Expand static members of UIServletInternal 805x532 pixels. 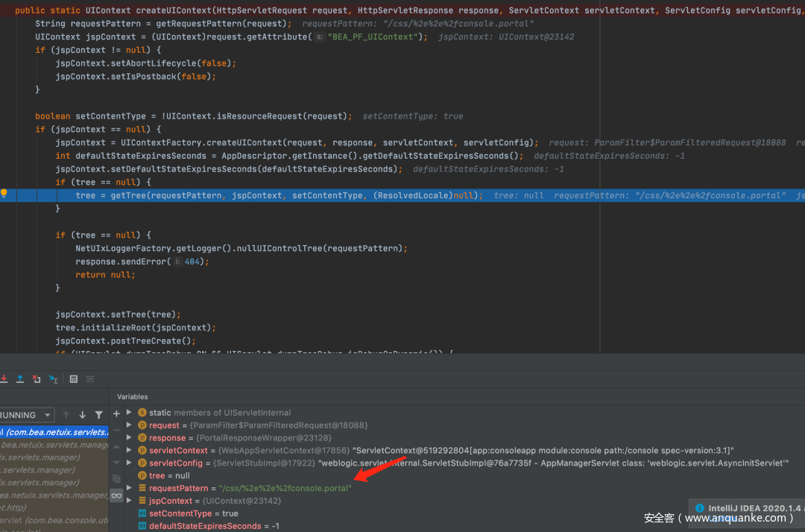[x=129, y=413]
